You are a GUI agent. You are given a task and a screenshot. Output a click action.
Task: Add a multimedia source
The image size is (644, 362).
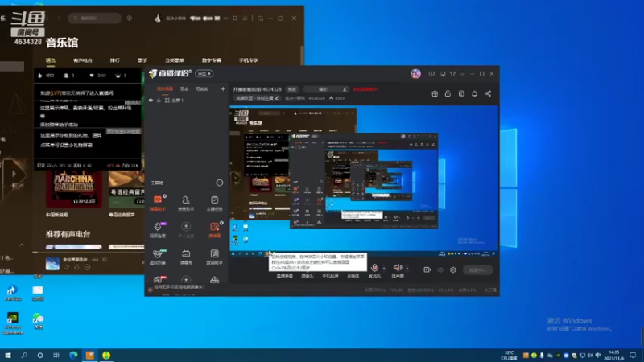coord(353,275)
